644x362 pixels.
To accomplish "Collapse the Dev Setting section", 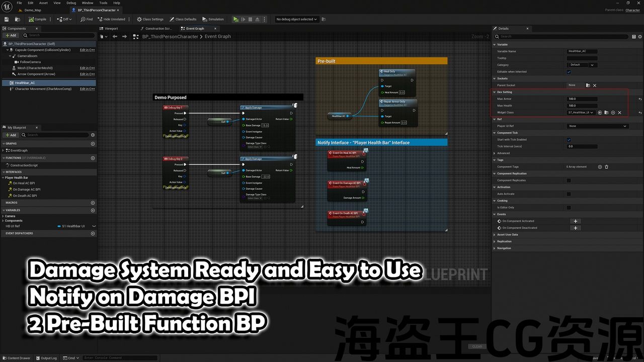I will click(495, 92).
